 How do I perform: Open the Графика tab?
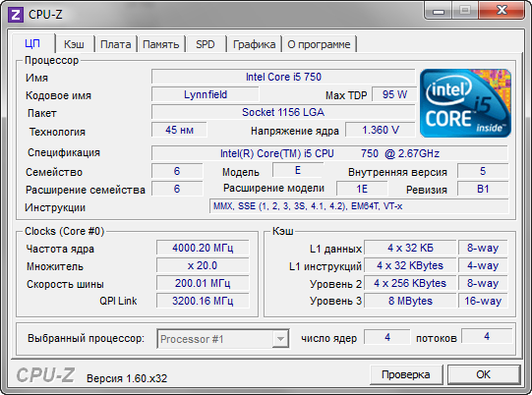tap(254, 44)
